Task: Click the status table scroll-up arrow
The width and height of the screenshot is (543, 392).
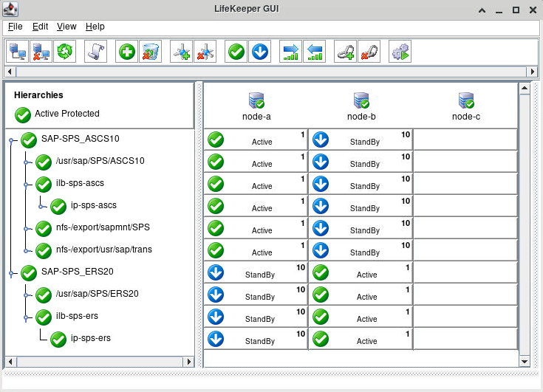Action: pyautogui.click(x=525, y=88)
